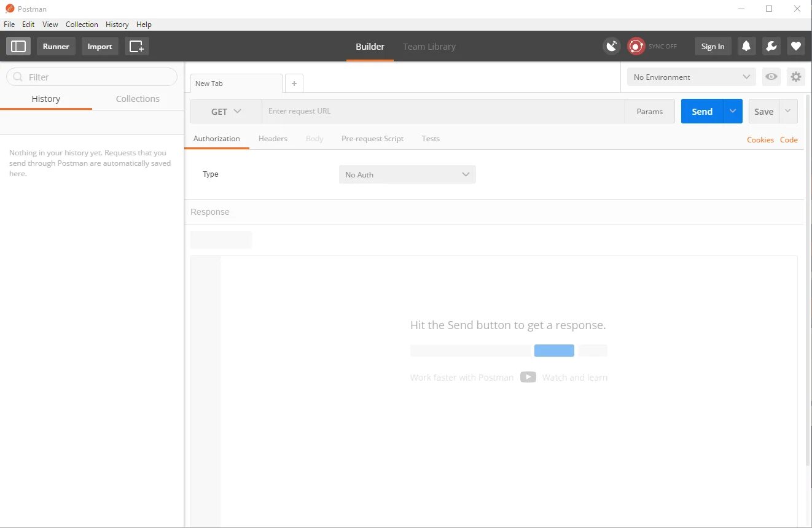This screenshot has width=812, height=528.
Task: Select the Collections sidebar tab
Action: tap(138, 99)
